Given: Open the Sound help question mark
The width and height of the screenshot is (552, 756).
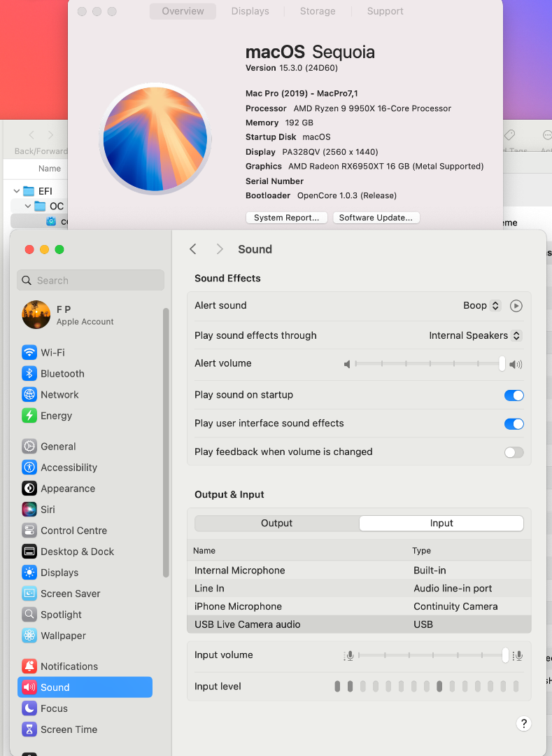Looking at the screenshot, I should [523, 724].
